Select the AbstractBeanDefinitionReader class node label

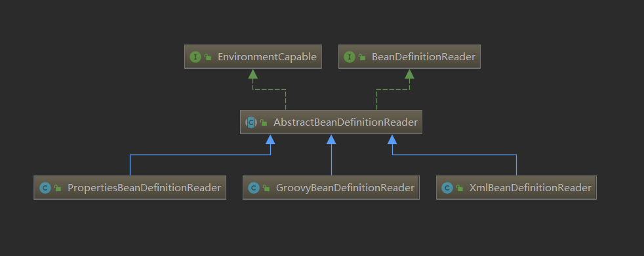346,122
